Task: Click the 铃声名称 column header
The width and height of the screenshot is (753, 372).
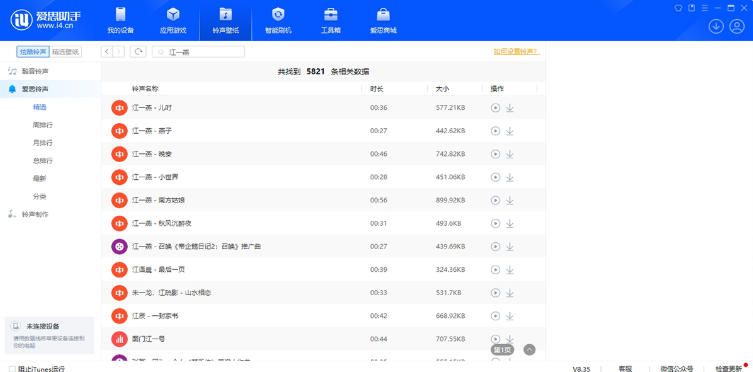Action: pos(146,89)
